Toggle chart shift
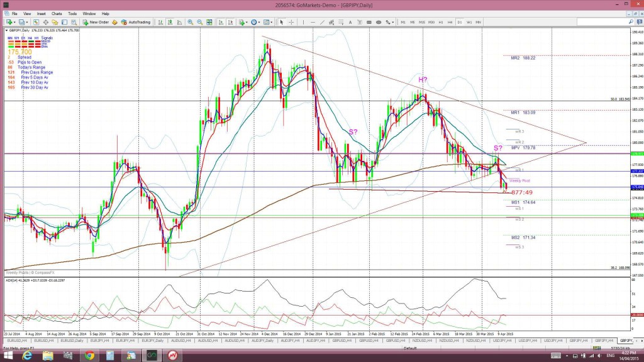The width and height of the screenshot is (644, 362). coord(230,22)
